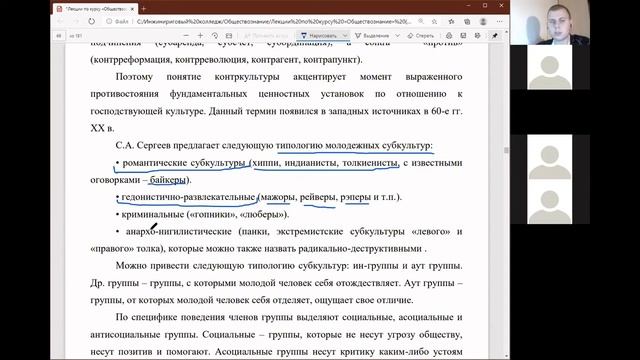Open the zoom indicator in the address bar

pos(421,21)
